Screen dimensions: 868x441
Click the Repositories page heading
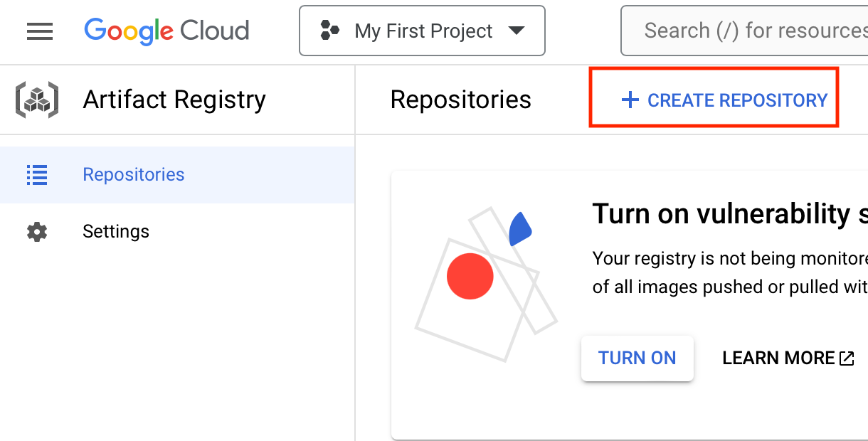tap(461, 100)
